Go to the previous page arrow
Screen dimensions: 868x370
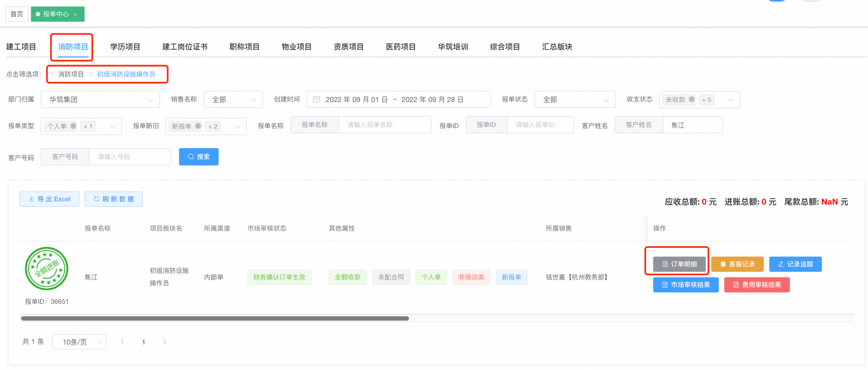[123, 341]
